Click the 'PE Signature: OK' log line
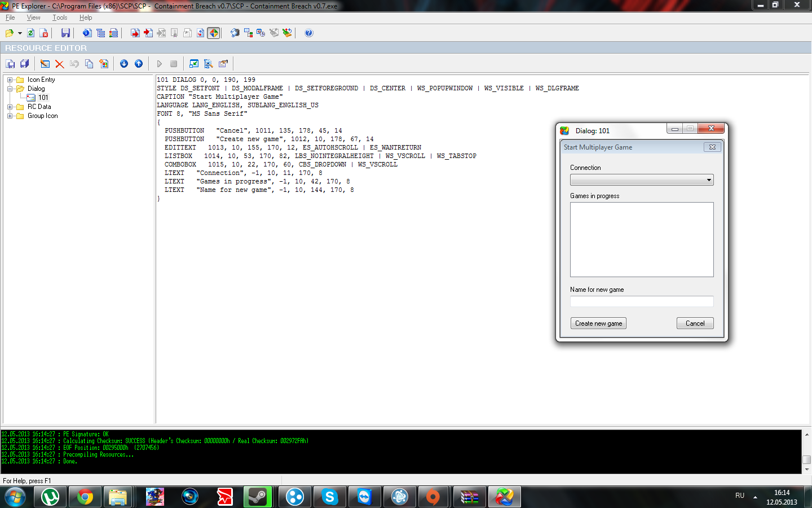This screenshot has width=812, height=508. click(x=55, y=434)
